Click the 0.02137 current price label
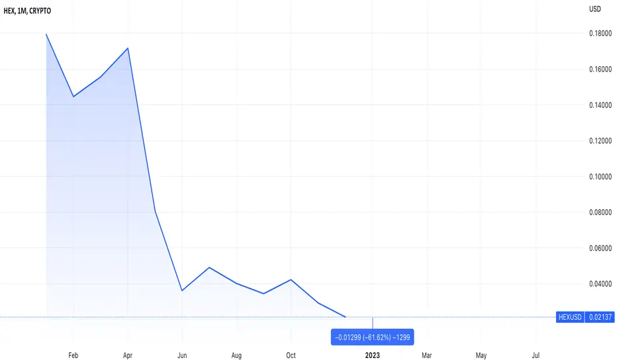 [600, 317]
